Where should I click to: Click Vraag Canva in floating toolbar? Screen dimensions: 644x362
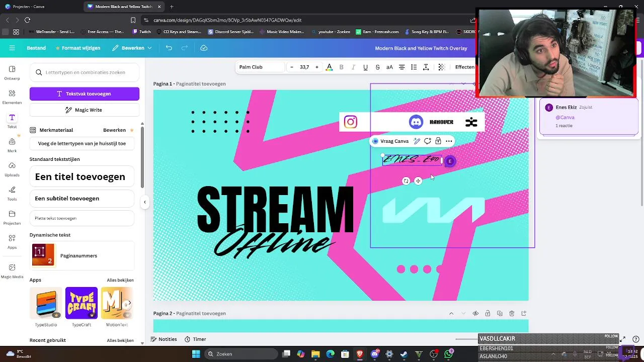pos(390,141)
